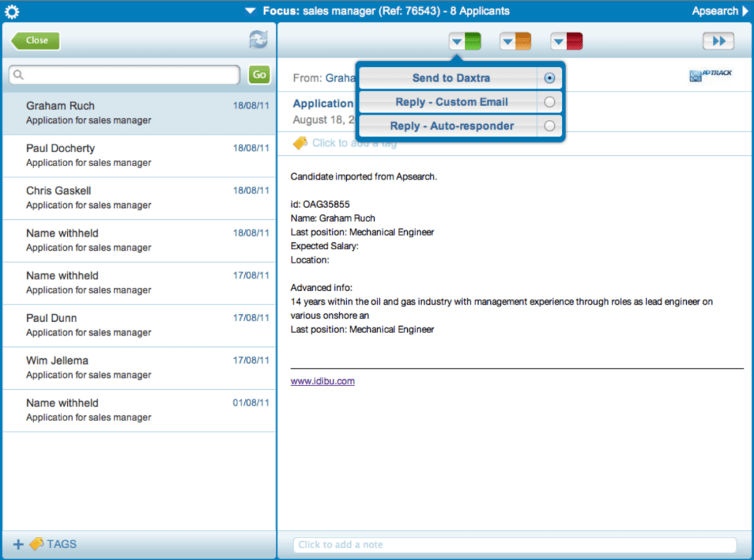754x560 pixels.
Task: Click the 'Advanced info:' heading
Action: click(321, 288)
